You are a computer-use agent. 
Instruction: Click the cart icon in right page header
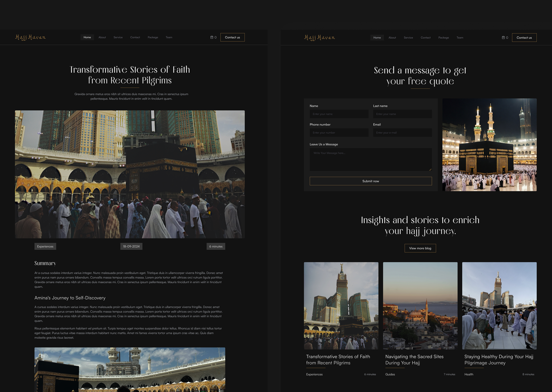[503, 38]
